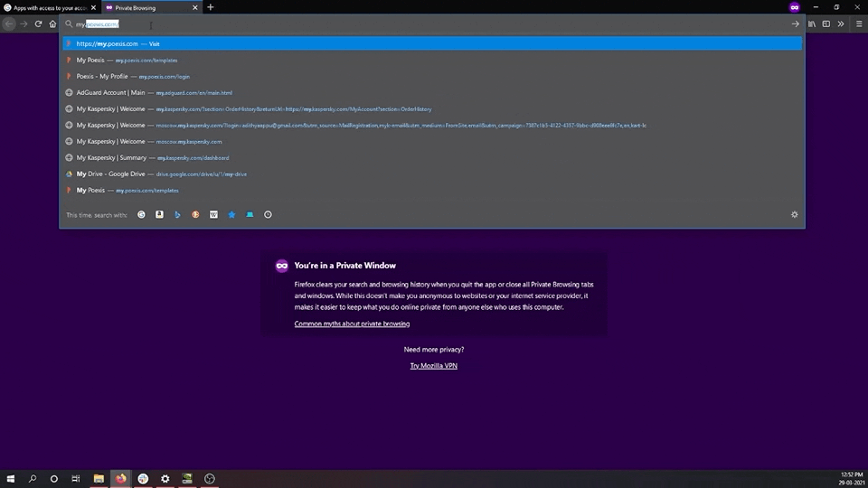Open the Firefox hamburger menu

tap(859, 23)
